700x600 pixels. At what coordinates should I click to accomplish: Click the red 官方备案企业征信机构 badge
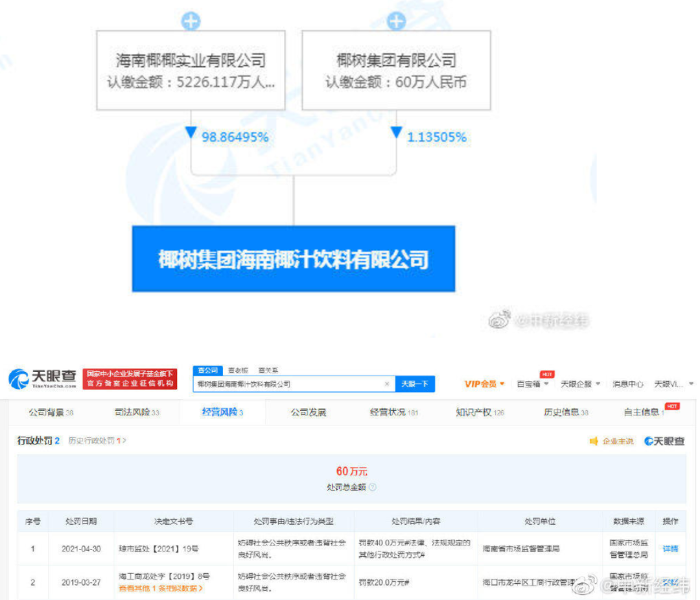click(130, 378)
